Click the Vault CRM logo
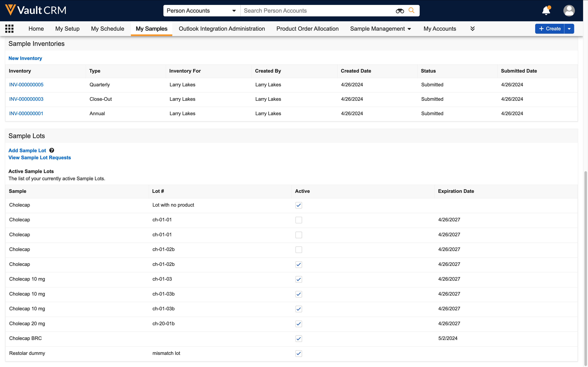 35,10
